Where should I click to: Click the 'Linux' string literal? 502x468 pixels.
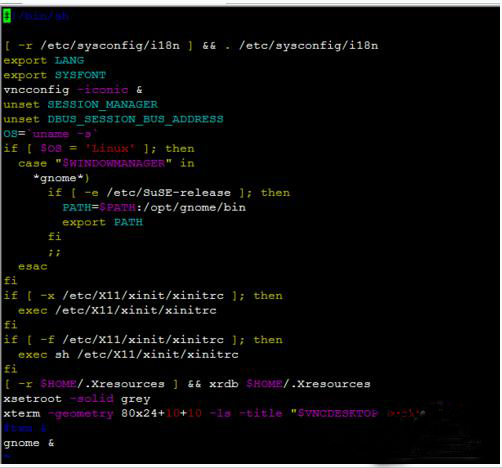[x=110, y=148]
